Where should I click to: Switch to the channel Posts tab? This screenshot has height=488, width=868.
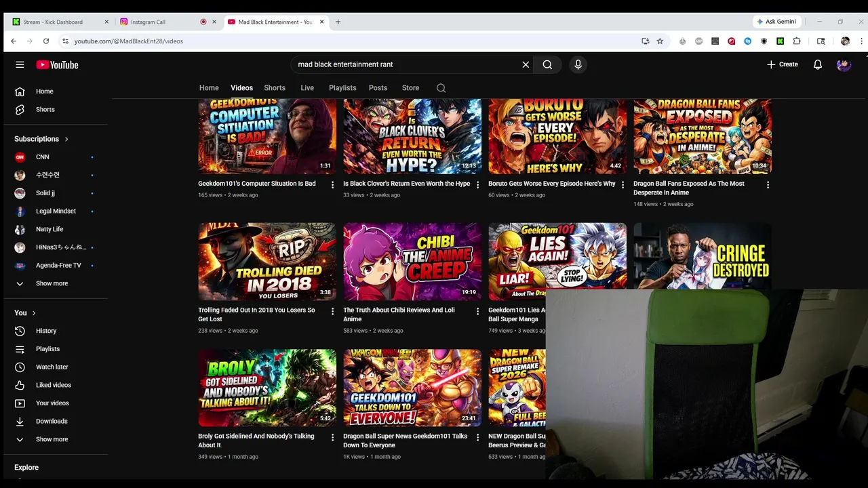(x=378, y=88)
